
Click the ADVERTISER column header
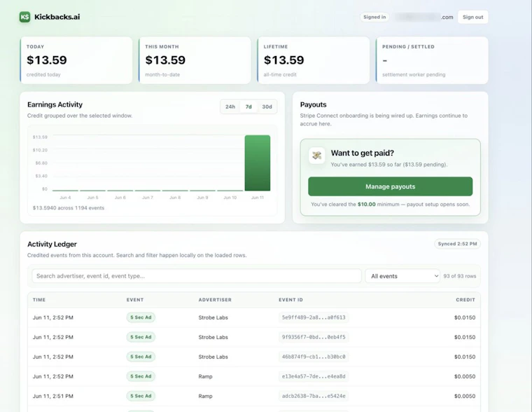tap(215, 300)
